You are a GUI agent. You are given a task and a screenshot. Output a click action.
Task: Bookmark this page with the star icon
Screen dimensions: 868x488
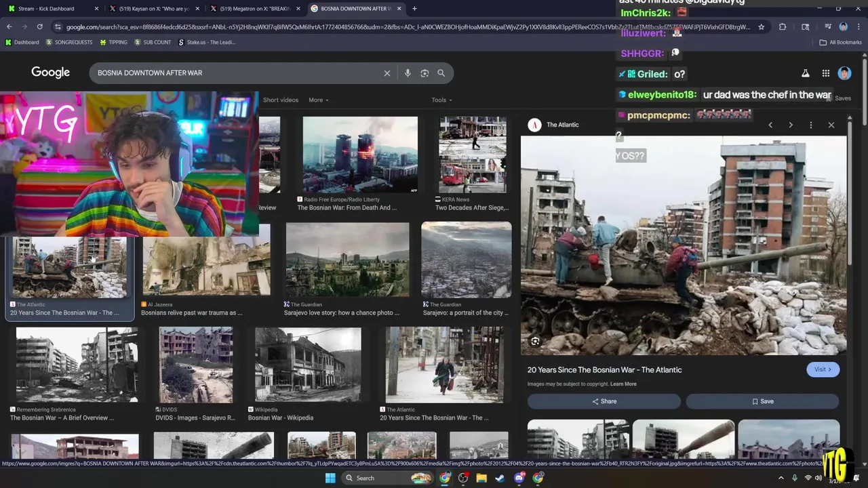pyautogui.click(x=762, y=26)
